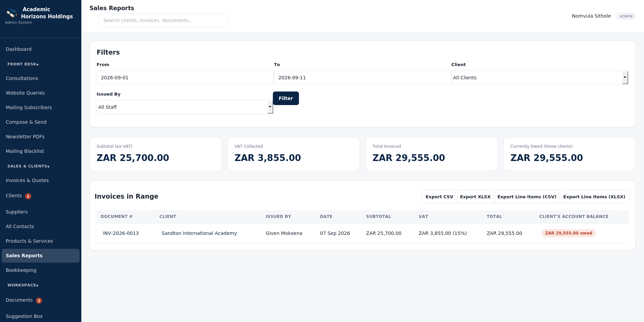Collapse the WORKSPACE section
Screen dimensions: 644x322
tap(23, 285)
